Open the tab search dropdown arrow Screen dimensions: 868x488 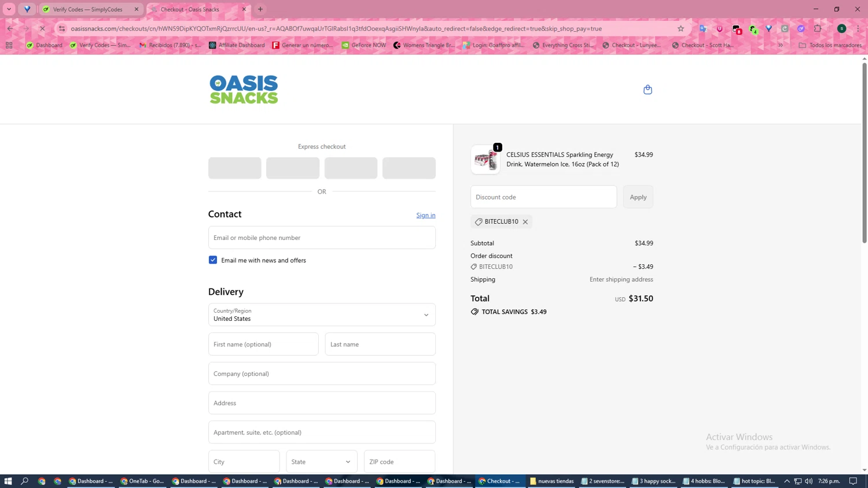click(x=9, y=9)
